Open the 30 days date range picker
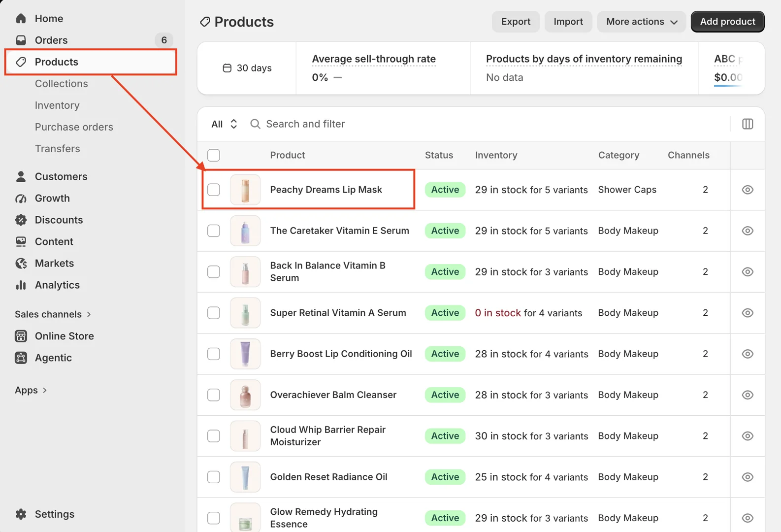 (247, 68)
